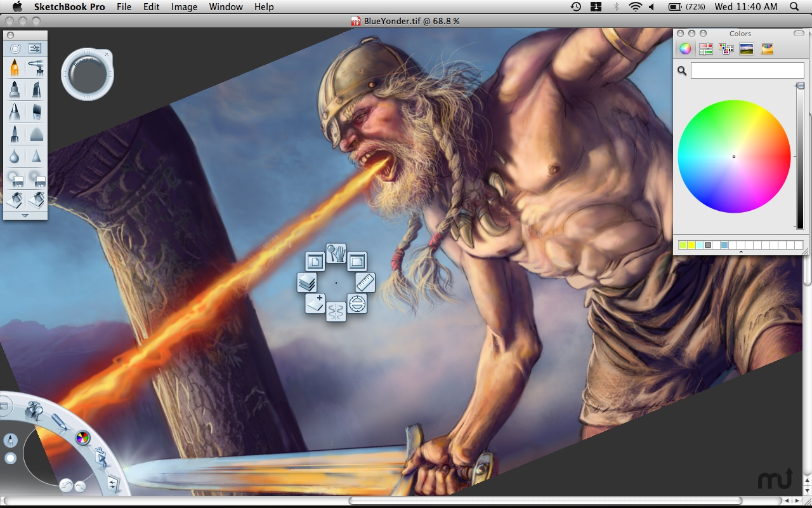Open the hand and zoom marking tool
Viewport: 812px width, 508px height.
336,253
